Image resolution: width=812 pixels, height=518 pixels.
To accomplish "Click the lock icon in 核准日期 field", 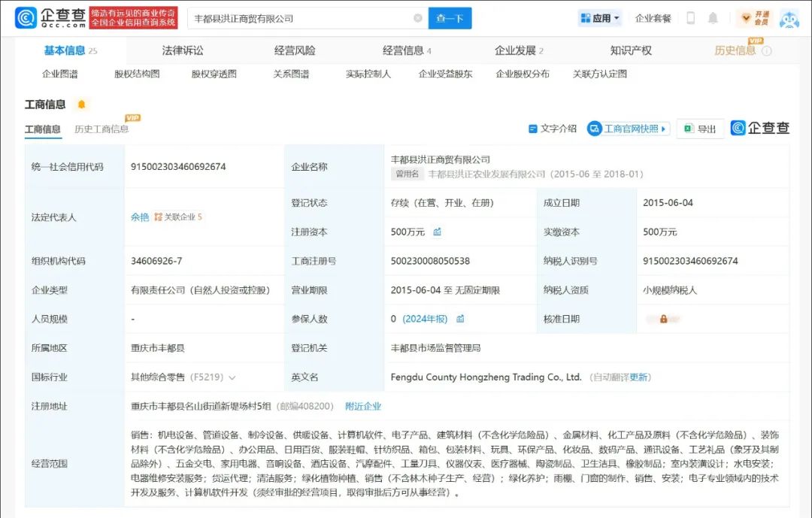I will [x=663, y=319].
